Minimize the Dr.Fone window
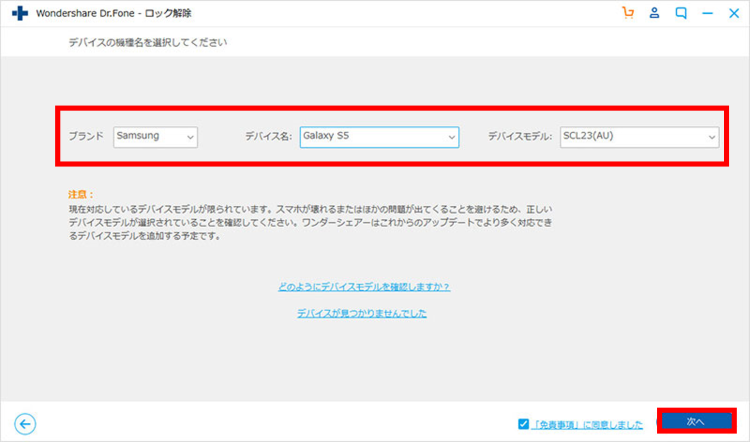 707,13
